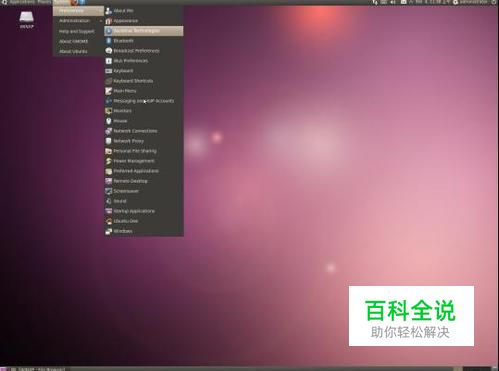Screen dimensions: 499x371
Task: Open the Applications menu in top panel
Action: (x=22, y=2)
